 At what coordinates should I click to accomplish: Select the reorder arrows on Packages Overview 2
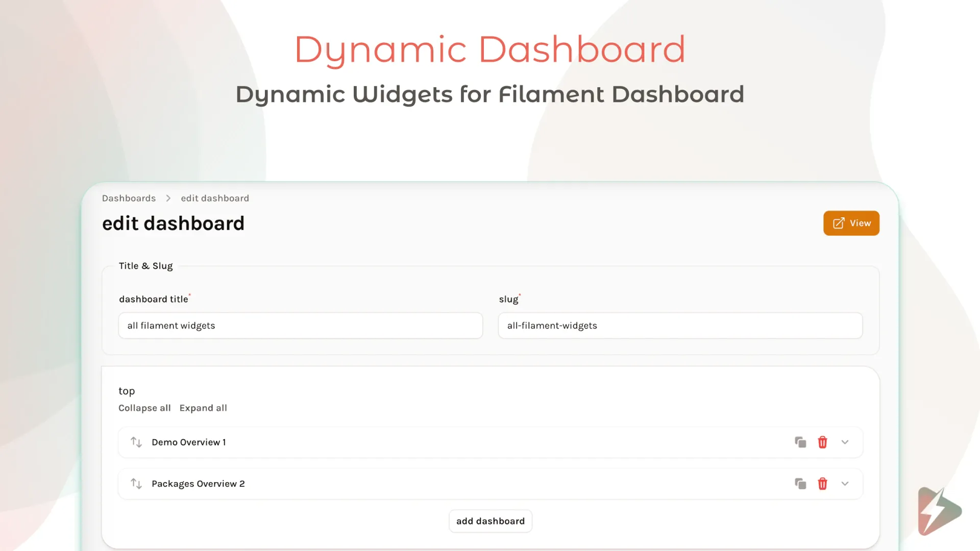click(136, 483)
